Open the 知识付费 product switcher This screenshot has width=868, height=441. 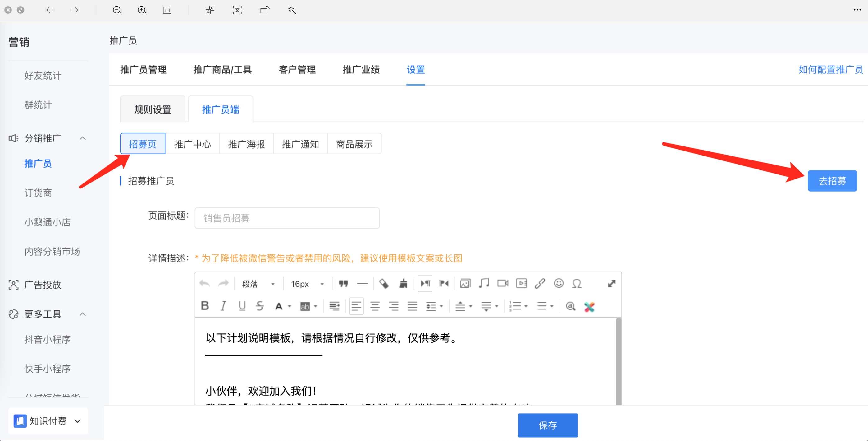(x=48, y=421)
